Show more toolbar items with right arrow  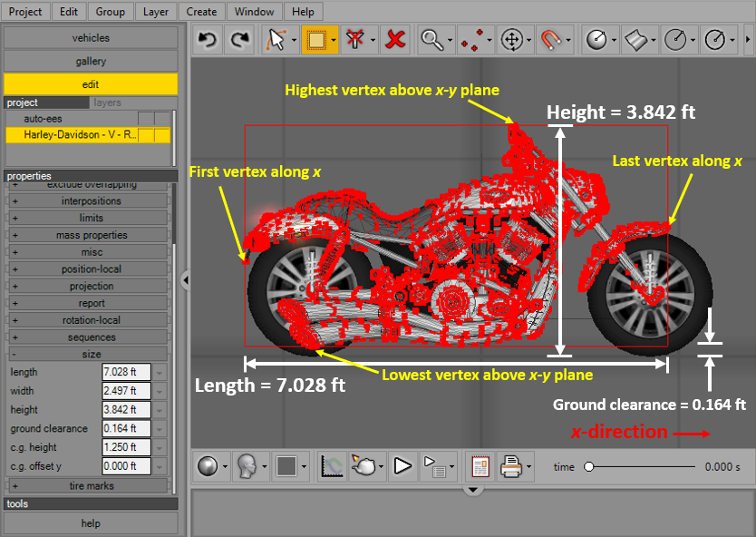748,40
